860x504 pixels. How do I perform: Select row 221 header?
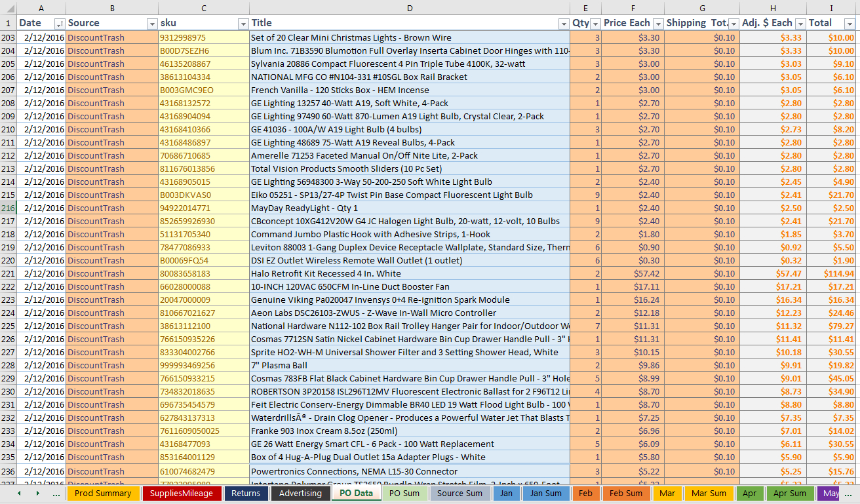tap(8, 273)
